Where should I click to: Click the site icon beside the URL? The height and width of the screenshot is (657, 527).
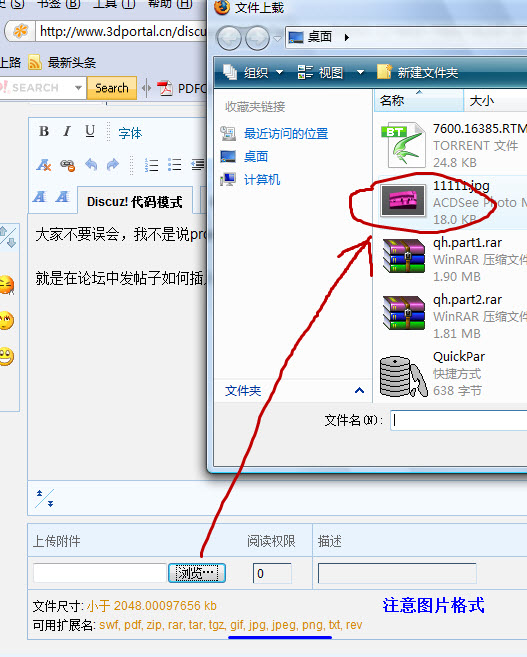click(x=20, y=31)
